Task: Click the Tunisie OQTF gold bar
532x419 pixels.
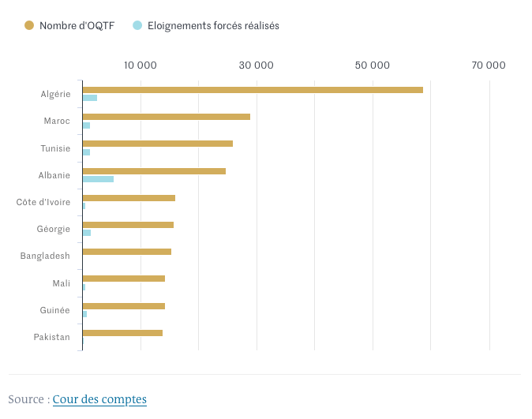Action: [157, 144]
